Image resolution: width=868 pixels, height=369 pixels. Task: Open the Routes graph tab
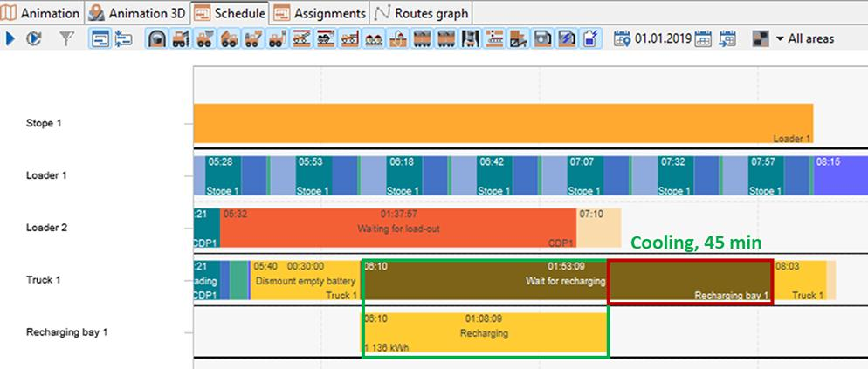(x=421, y=13)
